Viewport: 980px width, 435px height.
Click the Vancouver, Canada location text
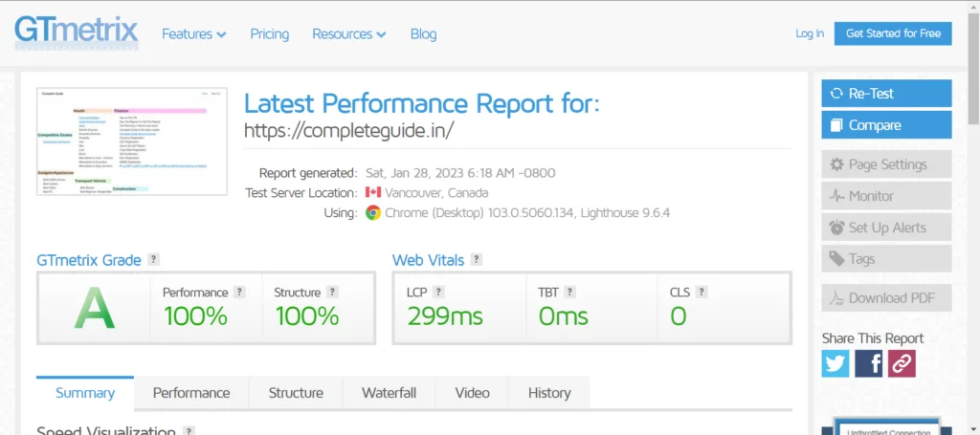pos(436,193)
